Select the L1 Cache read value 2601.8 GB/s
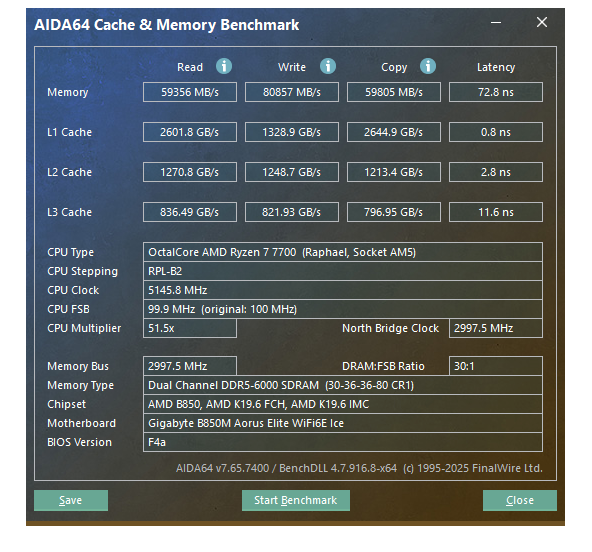592x552 pixels. 190,132
